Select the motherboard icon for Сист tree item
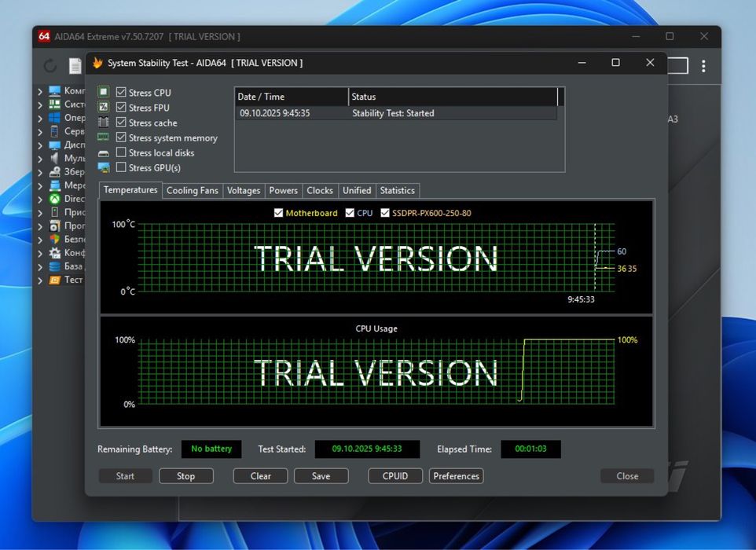 (55, 104)
